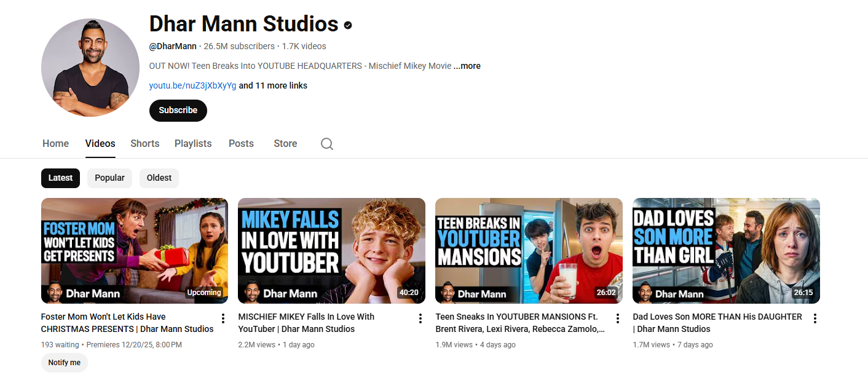This screenshot has width=868, height=375.
Task: Open options menu for Teen Sneaks video
Action: point(618,318)
